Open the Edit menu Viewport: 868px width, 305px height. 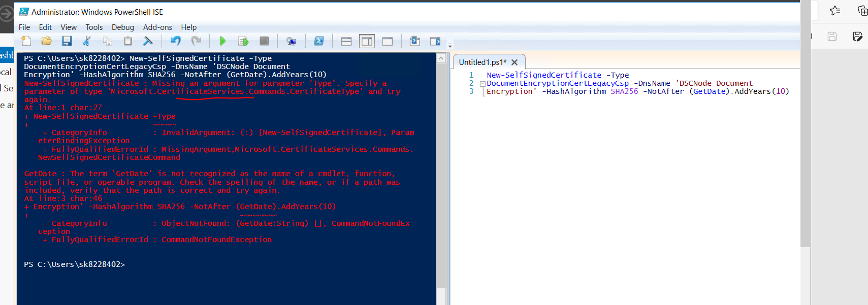(x=45, y=27)
